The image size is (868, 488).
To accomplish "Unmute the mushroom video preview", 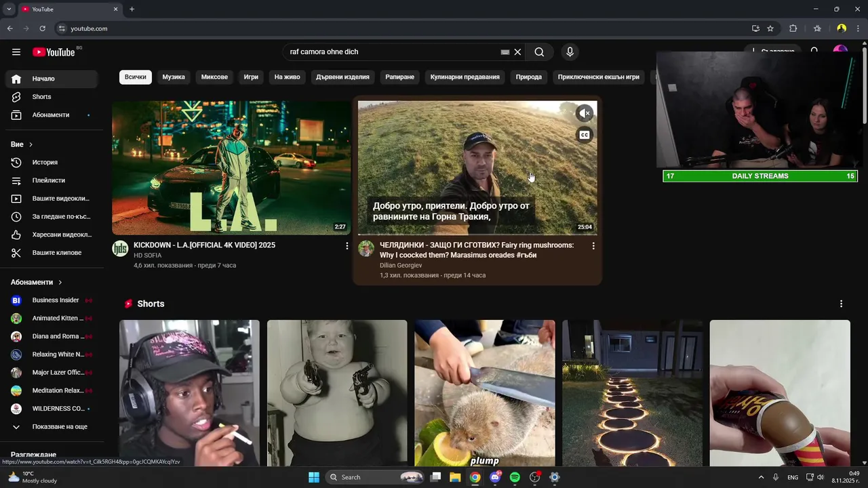I will click(x=585, y=113).
